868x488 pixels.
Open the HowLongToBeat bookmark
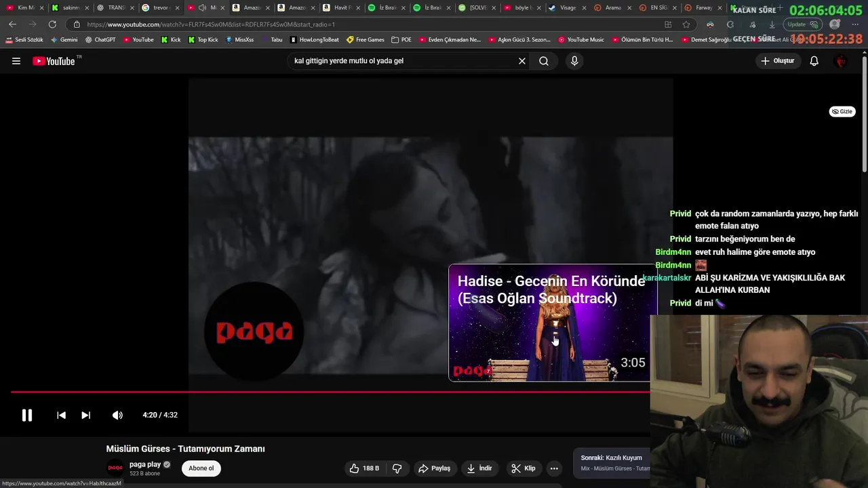coord(315,40)
